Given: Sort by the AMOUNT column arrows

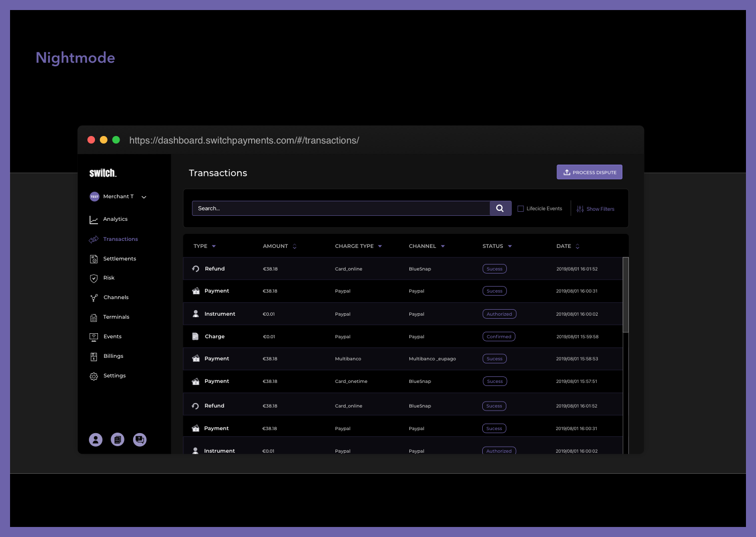Looking at the screenshot, I should click(x=294, y=246).
